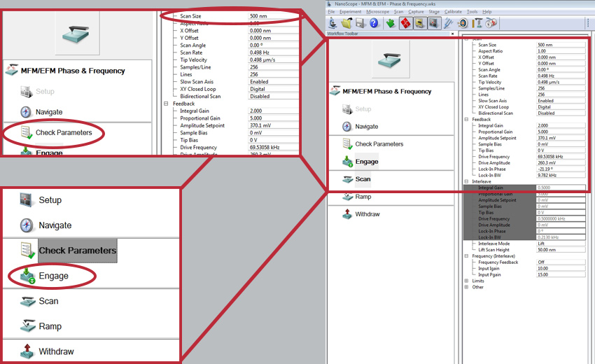Click the Lock-In BW 9.782 kHz field
The height and width of the screenshot is (364, 595).
coord(561,176)
